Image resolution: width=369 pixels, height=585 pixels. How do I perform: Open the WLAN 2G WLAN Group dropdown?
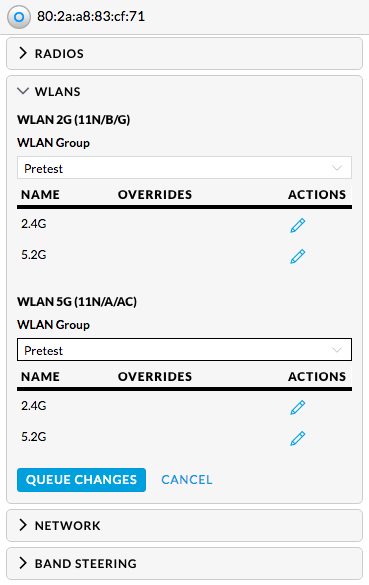[184, 168]
